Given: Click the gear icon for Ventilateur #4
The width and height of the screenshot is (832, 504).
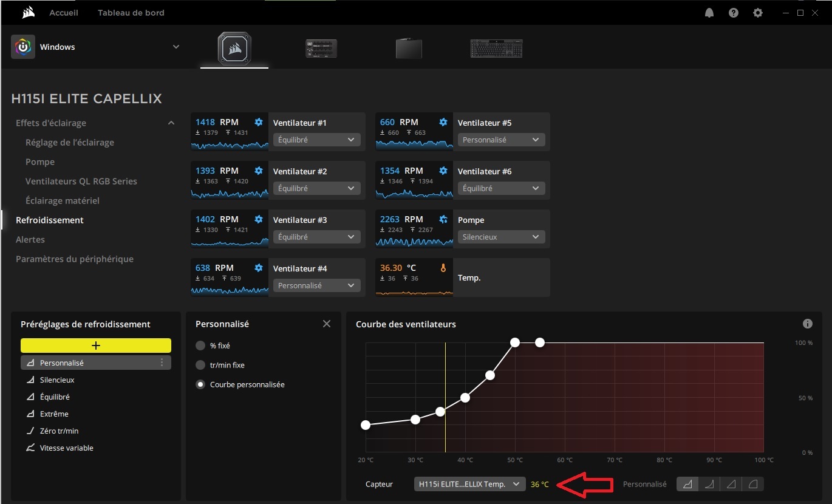Looking at the screenshot, I should point(259,268).
